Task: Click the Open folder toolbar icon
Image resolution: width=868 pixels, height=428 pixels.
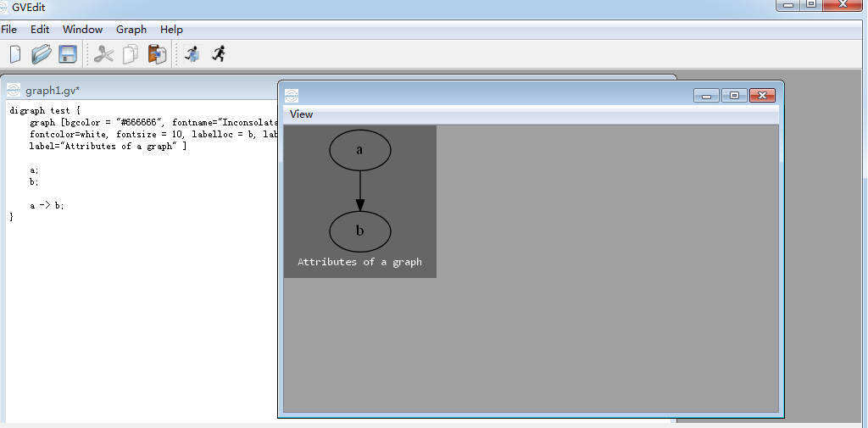Action: [41, 53]
